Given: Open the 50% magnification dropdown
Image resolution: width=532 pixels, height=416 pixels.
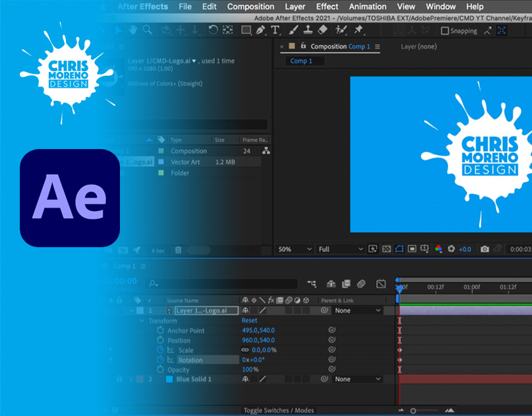Looking at the screenshot, I should (x=294, y=249).
